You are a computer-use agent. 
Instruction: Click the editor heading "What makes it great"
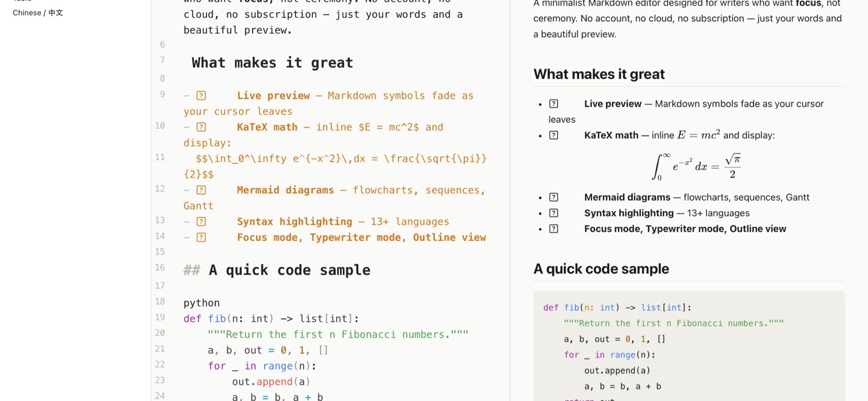(272, 63)
